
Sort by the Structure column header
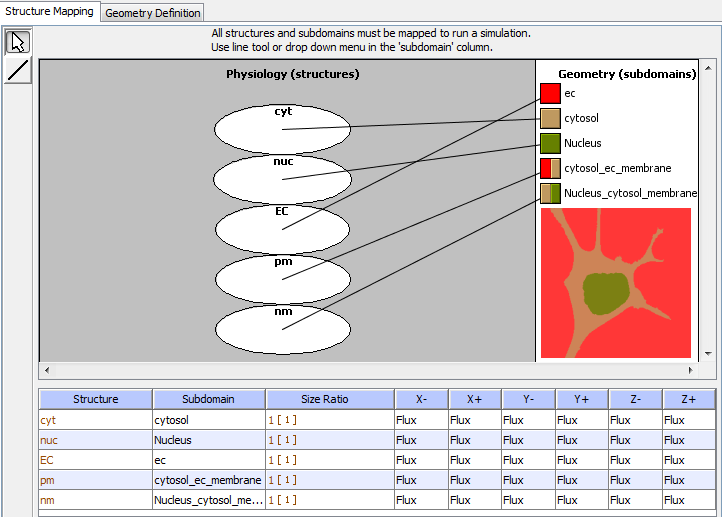(96, 399)
